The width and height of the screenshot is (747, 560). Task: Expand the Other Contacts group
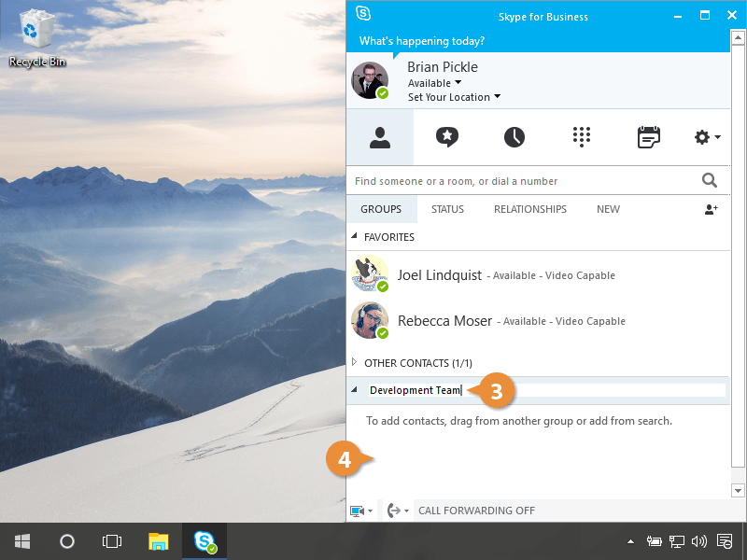click(354, 362)
